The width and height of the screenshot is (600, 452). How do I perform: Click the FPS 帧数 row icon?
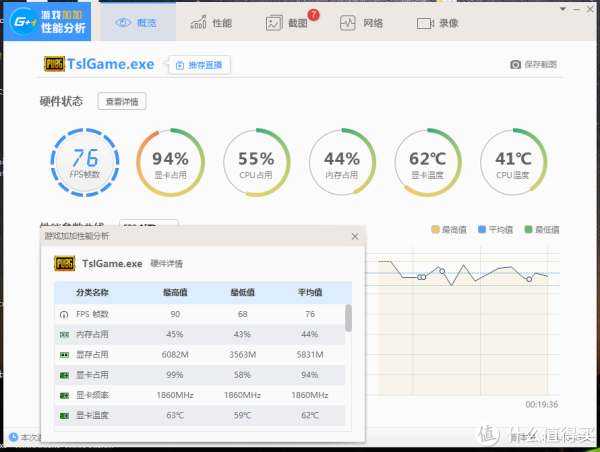pos(64,315)
